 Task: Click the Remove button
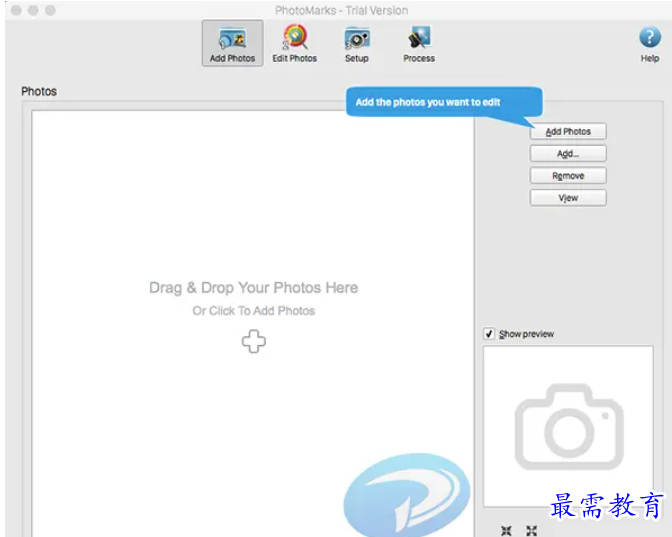click(x=568, y=176)
